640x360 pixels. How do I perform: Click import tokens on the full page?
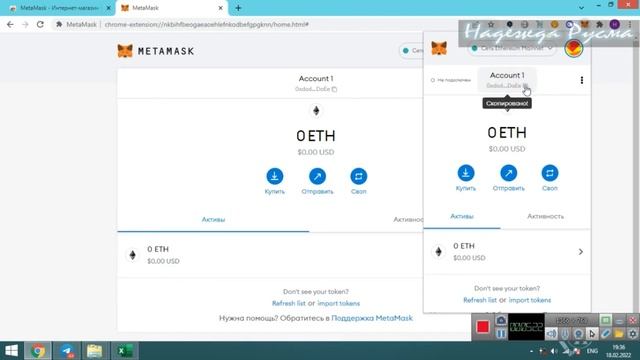[339, 303]
